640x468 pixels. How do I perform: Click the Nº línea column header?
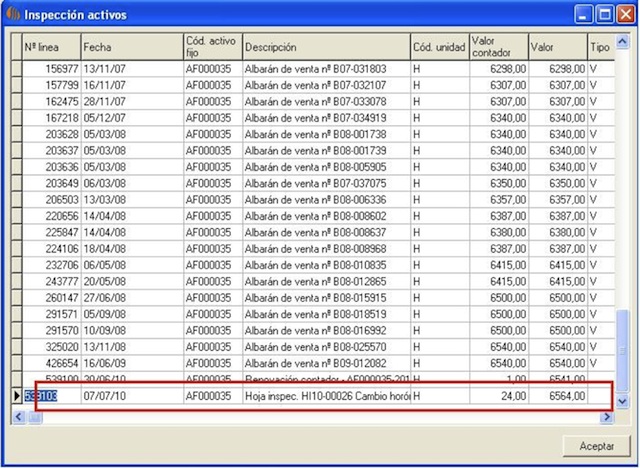point(51,47)
